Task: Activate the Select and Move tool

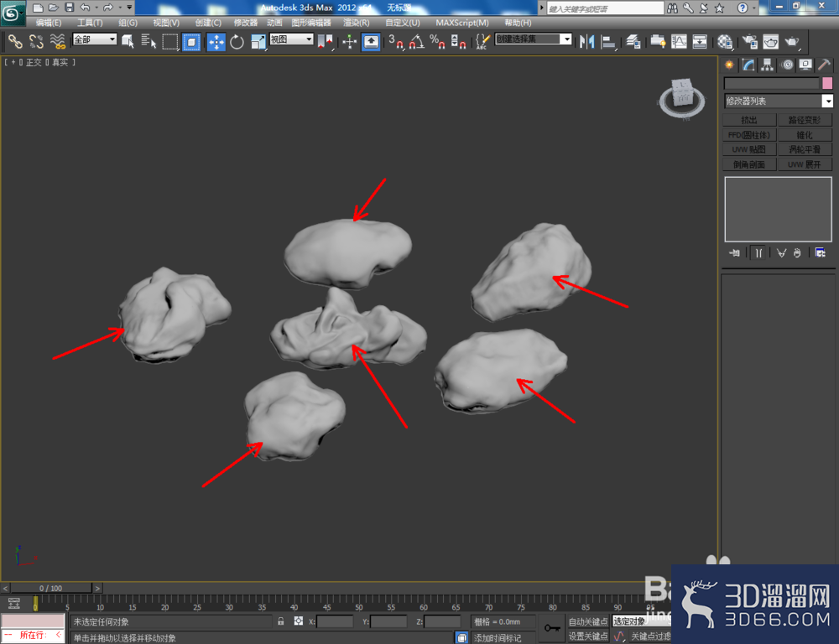Action: pos(216,42)
